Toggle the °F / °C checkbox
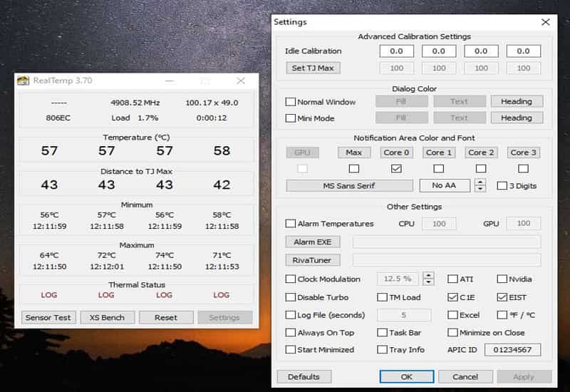Screen dimensions: 570x392 tap(502, 315)
